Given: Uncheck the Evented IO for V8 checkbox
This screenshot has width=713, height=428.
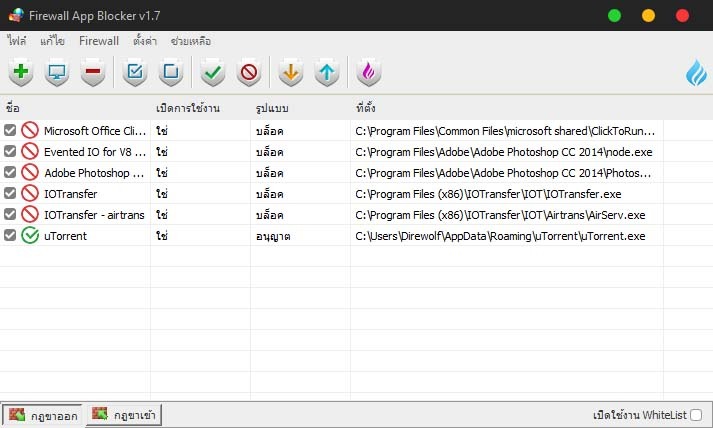Looking at the screenshot, I should (x=10, y=151).
